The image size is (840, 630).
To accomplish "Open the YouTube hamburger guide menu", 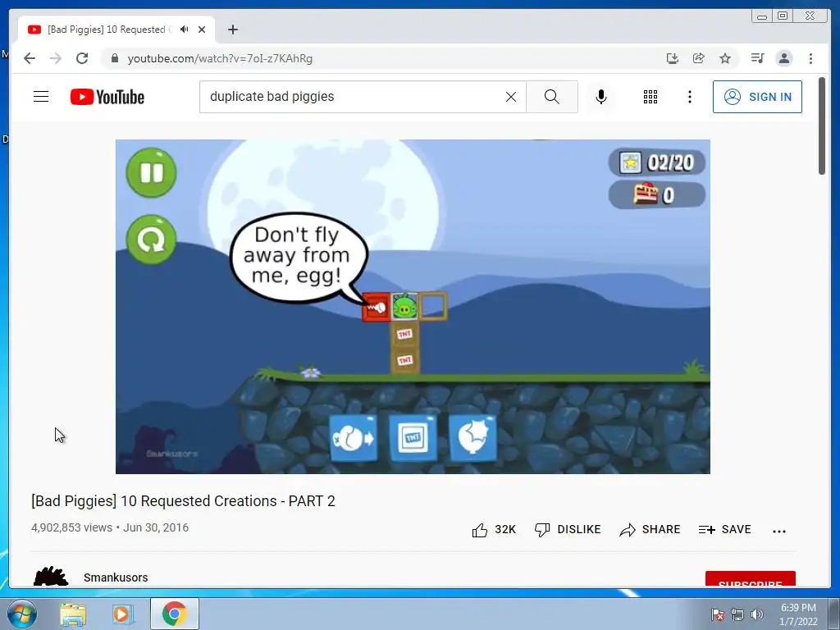I will 41,97.
